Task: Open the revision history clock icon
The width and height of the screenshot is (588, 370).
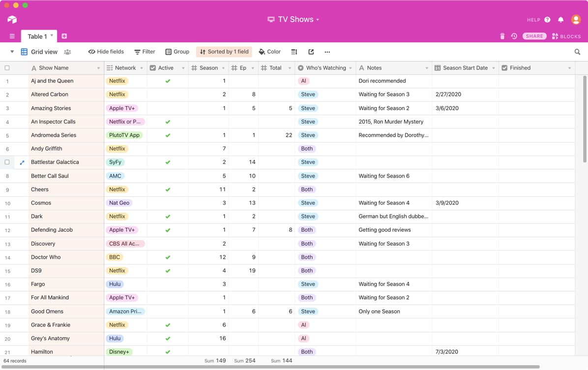Action: tap(514, 36)
